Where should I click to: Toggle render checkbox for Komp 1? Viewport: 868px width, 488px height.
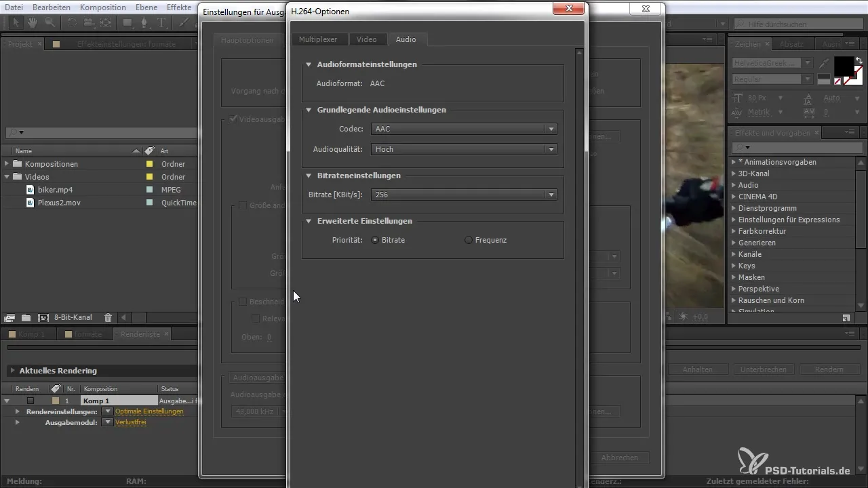(x=31, y=401)
